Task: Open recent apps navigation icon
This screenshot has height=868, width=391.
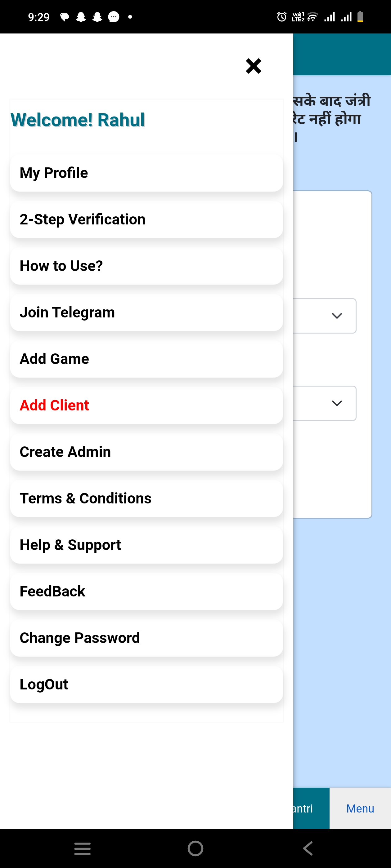Action: click(82, 848)
